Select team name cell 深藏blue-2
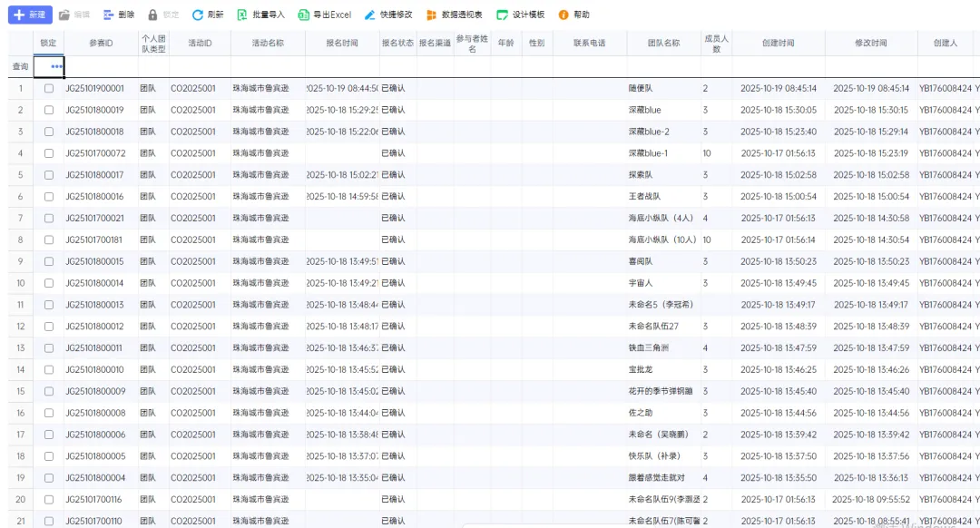The height and width of the screenshot is (528, 980). coord(649,132)
